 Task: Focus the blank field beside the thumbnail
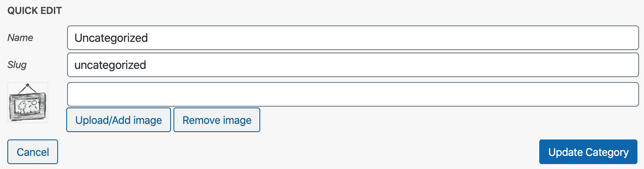(353, 94)
